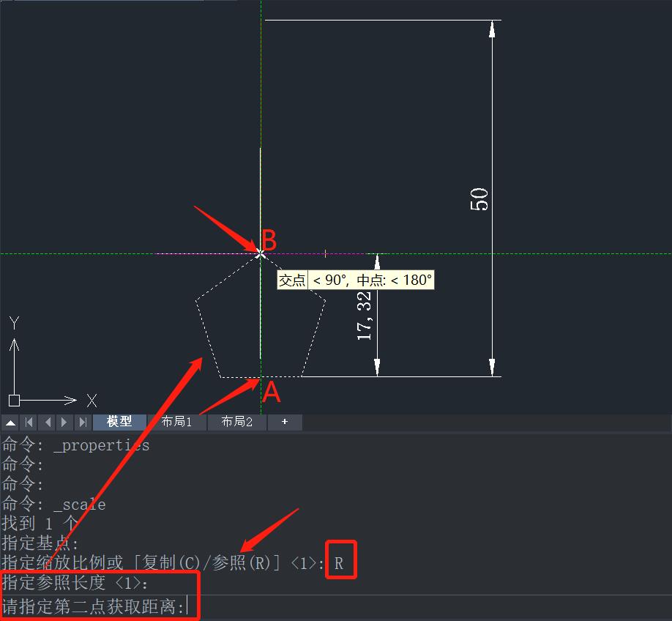Jump to the last layout tab arrow
This screenshot has width=672, height=621.
point(83,423)
